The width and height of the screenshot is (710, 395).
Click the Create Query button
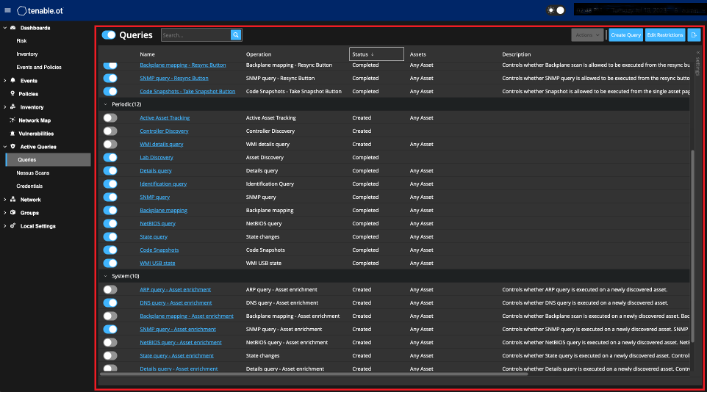[625, 35]
